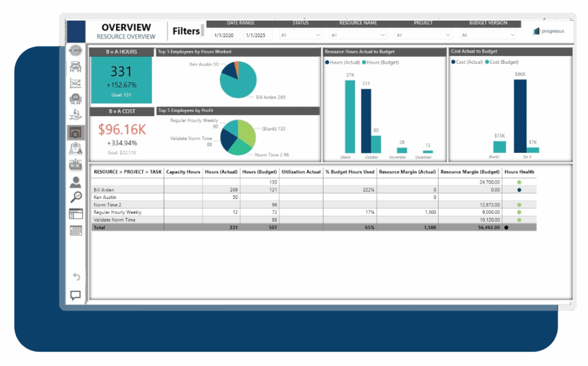Click the vehicle icon in the sidebar
588x366 pixels.
pos(75,67)
